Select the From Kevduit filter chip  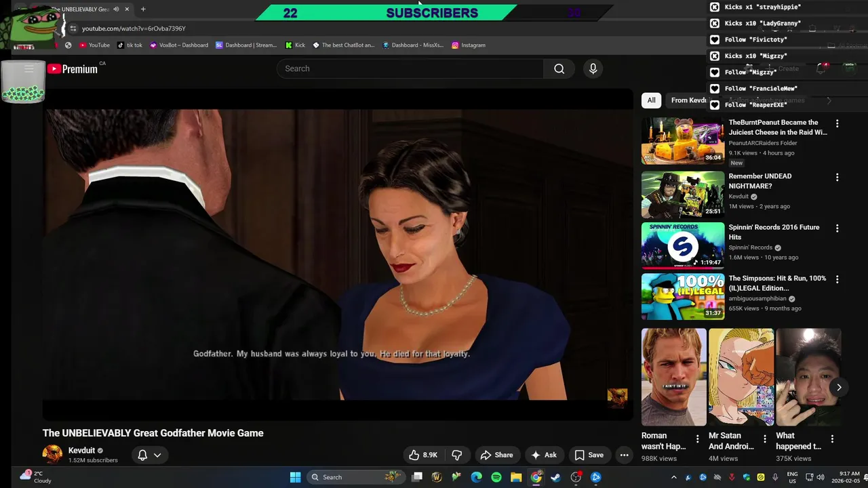coord(688,100)
